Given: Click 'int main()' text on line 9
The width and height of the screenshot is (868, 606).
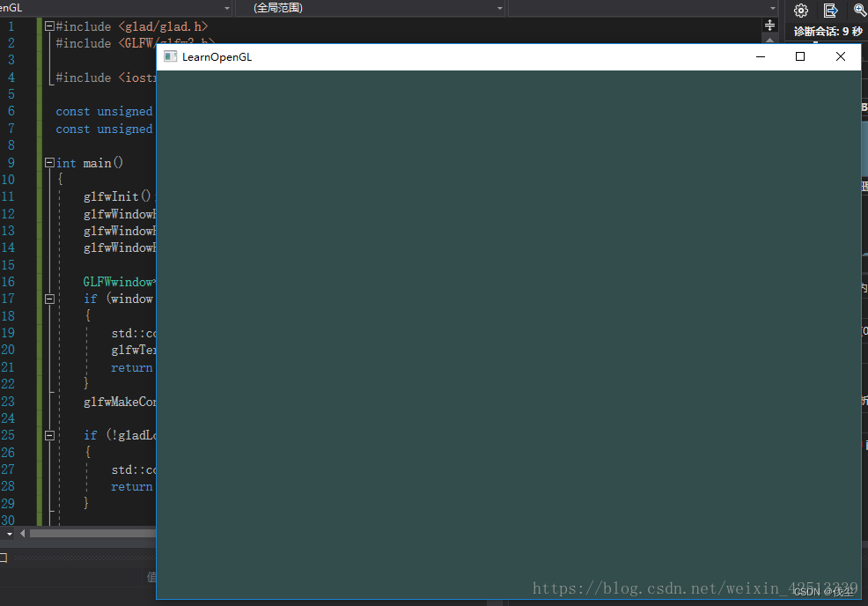Looking at the screenshot, I should pos(90,163).
